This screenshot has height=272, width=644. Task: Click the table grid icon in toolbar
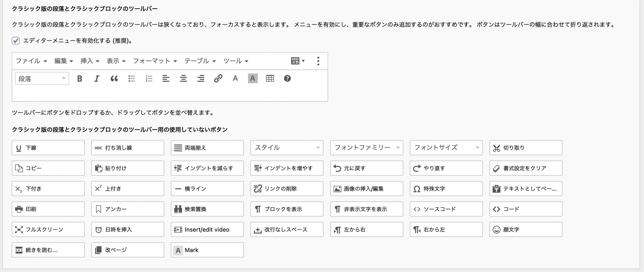(x=270, y=78)
